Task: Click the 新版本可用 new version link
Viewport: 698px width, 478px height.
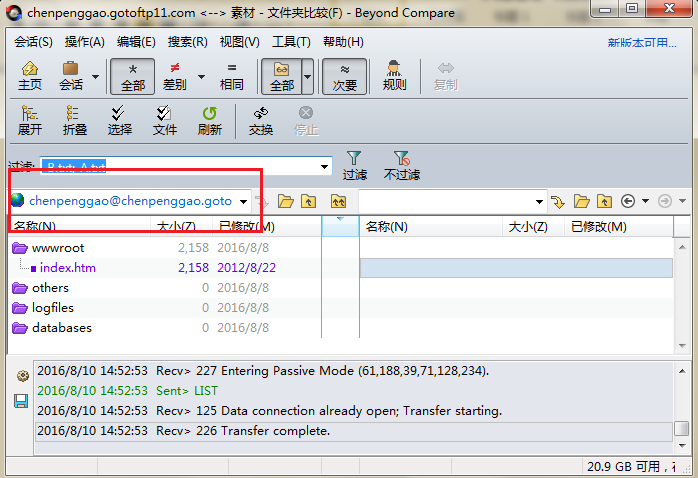Action: tap(642, 43)
